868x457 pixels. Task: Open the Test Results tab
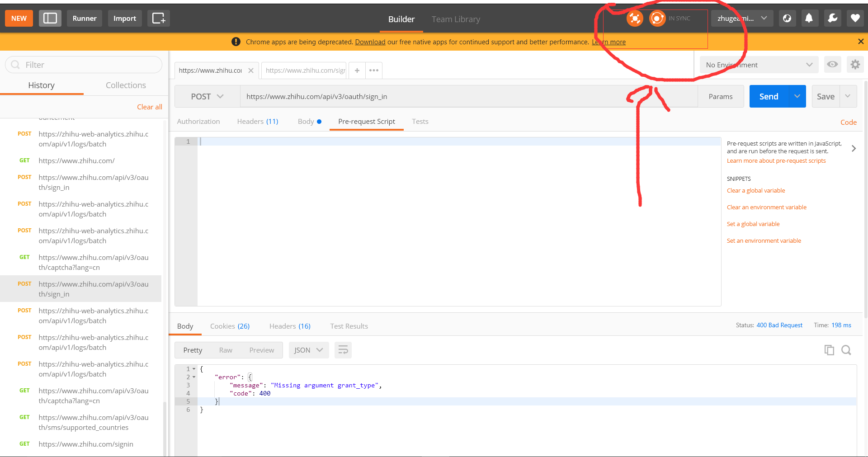click(x=349, y=326)
